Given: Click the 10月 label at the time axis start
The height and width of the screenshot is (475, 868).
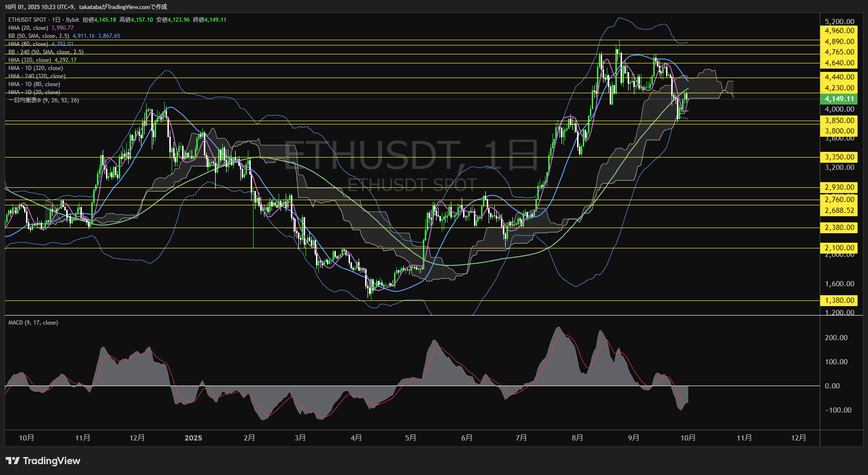Looking at the screenshot, I should tap(26, 438).
